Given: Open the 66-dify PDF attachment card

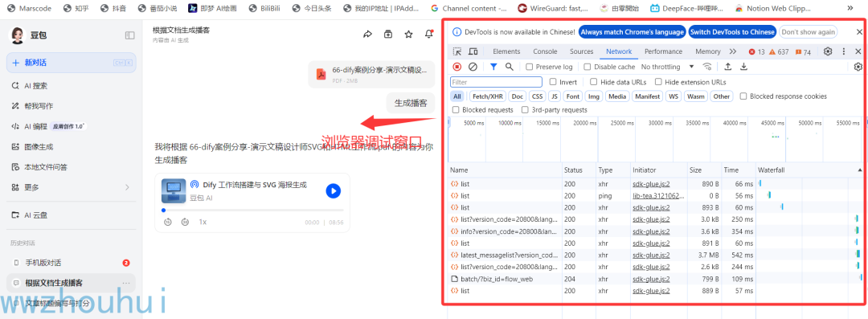Looking at the screenshot, I should (371, 74).
